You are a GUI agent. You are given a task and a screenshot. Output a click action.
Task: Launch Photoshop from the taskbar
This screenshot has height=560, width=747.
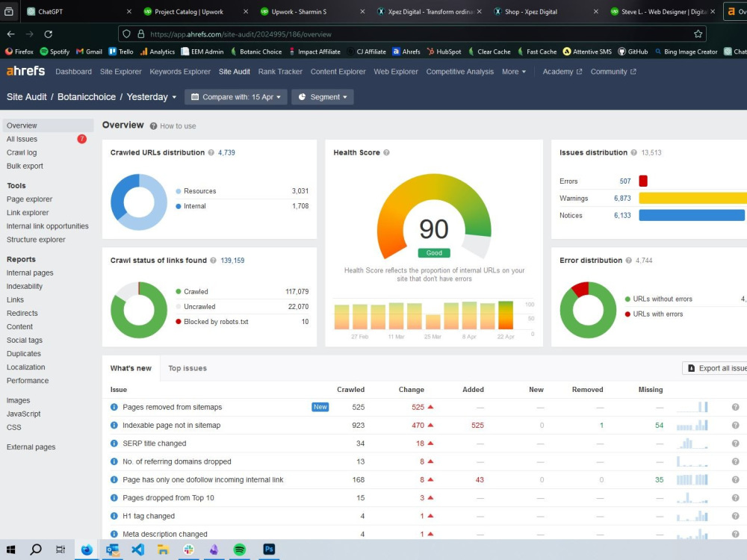click(x=269, y=550)
